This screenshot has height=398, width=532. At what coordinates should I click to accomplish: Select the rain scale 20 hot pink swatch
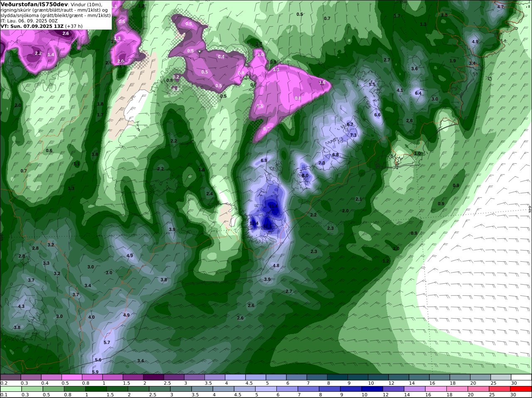478,389
